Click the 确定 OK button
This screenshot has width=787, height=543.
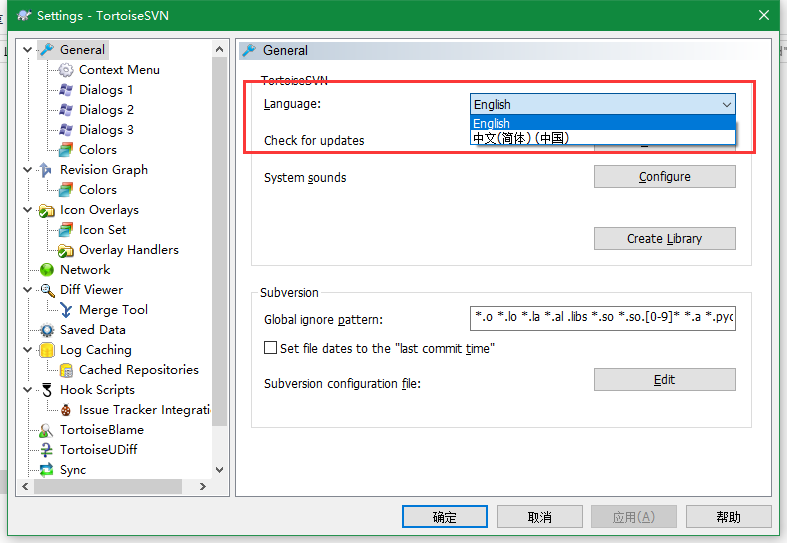445,516
